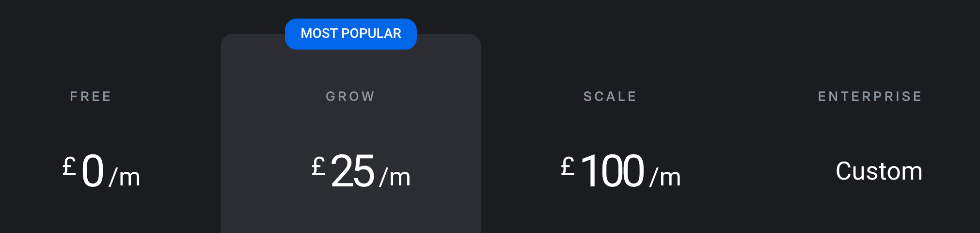Click the /m suffix after 100
The width and height of the screenshot is (980, 233).
tap(665, 177)
